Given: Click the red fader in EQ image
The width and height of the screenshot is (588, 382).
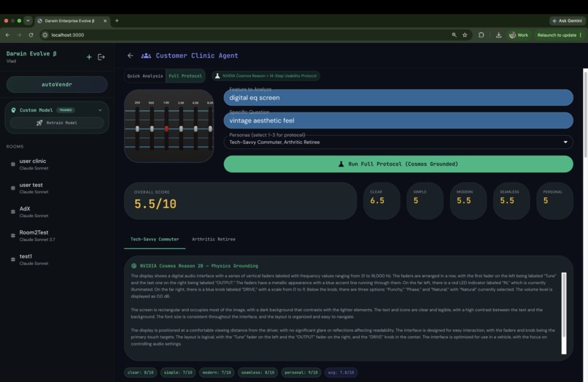Looking at the screenshot, I should pyautogui.click(x=166, y=129).
